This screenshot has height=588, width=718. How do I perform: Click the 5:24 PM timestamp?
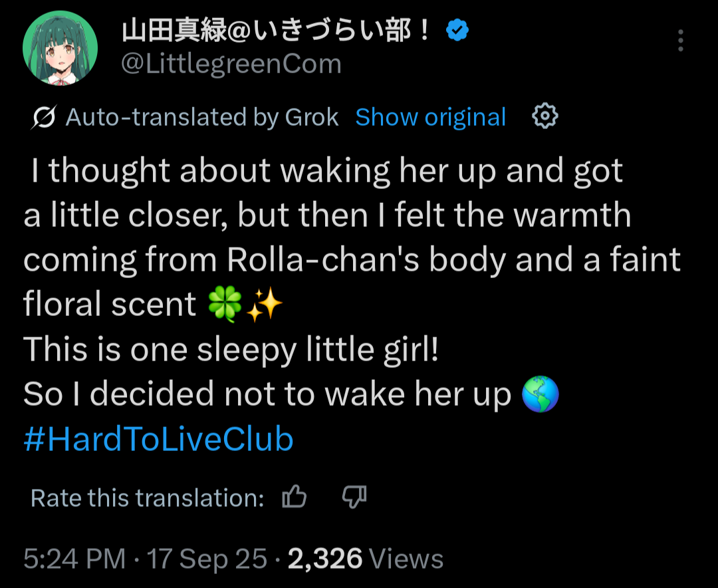tap(74, 559)
